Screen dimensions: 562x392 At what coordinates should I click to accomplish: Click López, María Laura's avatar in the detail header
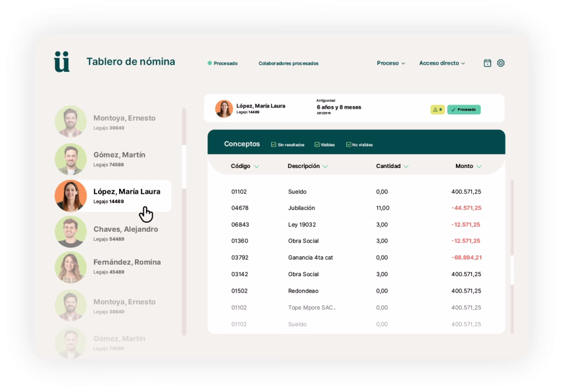(x=224, y=109)
